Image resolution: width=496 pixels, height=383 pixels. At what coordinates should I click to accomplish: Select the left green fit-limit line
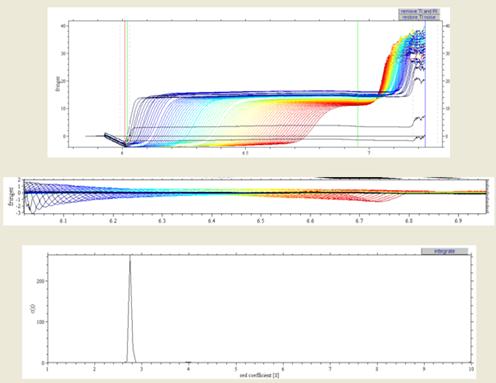coord(128,83)
